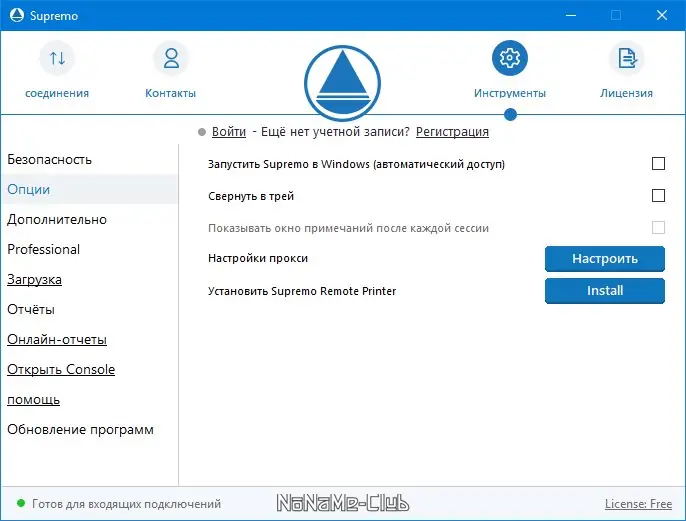Open Обновление программ sidebar section
Screen dimensions: 686x521
pos(80,430)
